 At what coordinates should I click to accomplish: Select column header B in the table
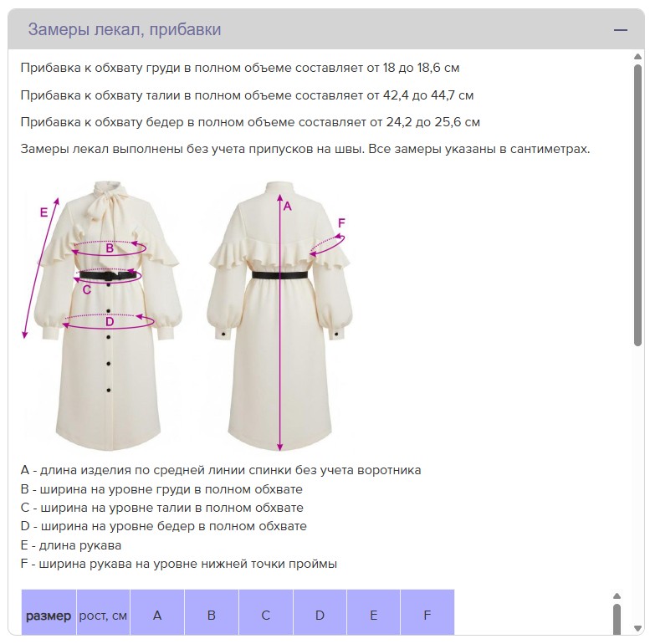[212, 616]
